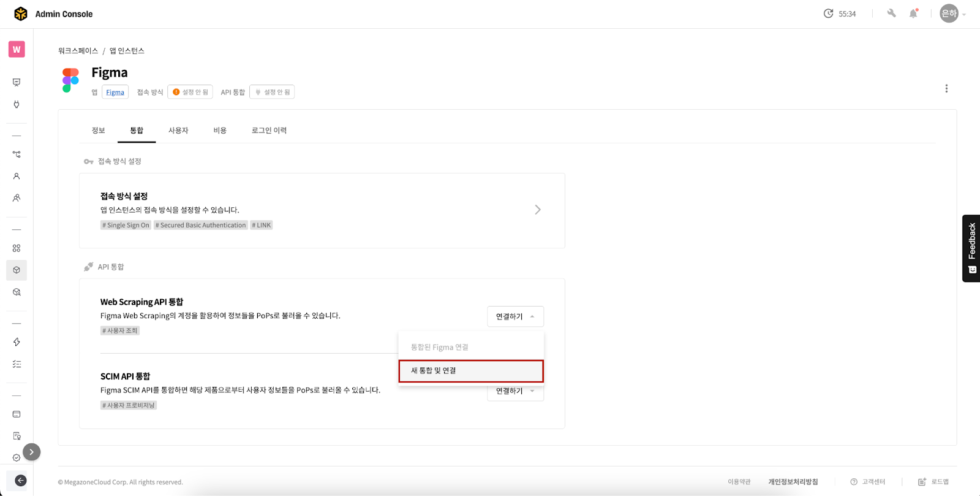The height and width of the screenshot is (496, 980).
Task: Open the kebab more-options menu
Action: [x=946, y=88]
